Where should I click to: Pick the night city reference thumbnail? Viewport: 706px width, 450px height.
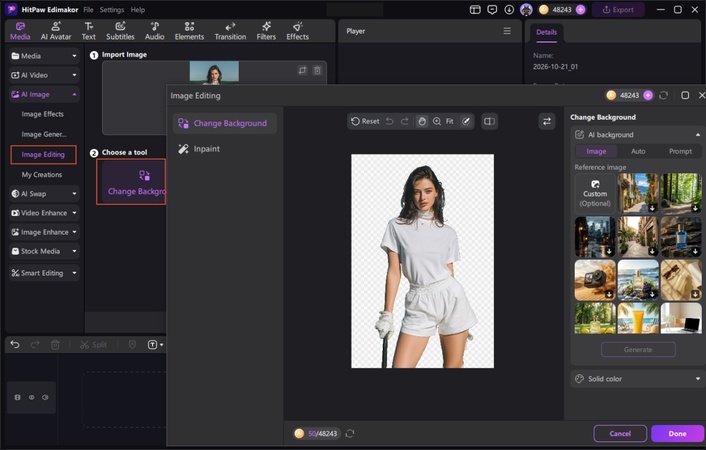(x=595, y=236)
